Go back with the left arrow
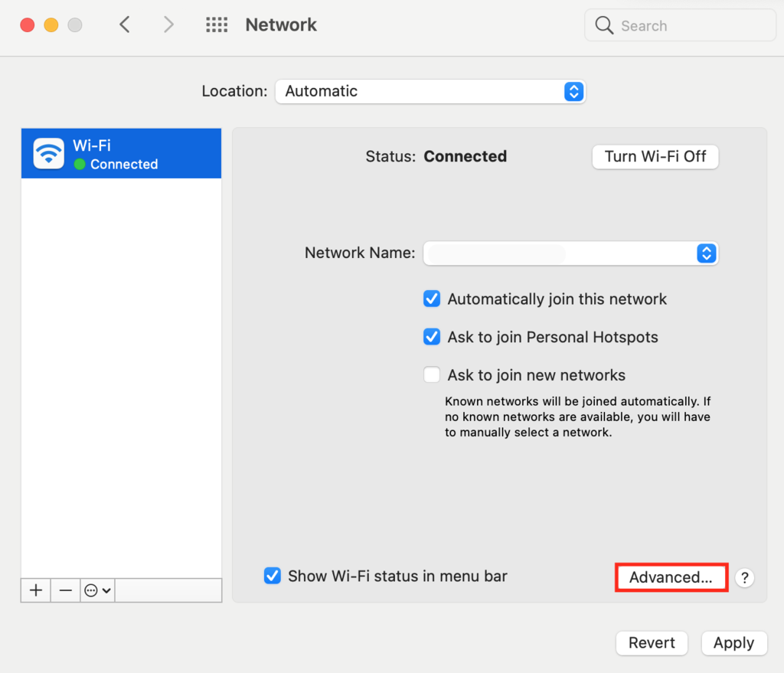Viewport: 784px width, 673px height. (x=125, y=25)
